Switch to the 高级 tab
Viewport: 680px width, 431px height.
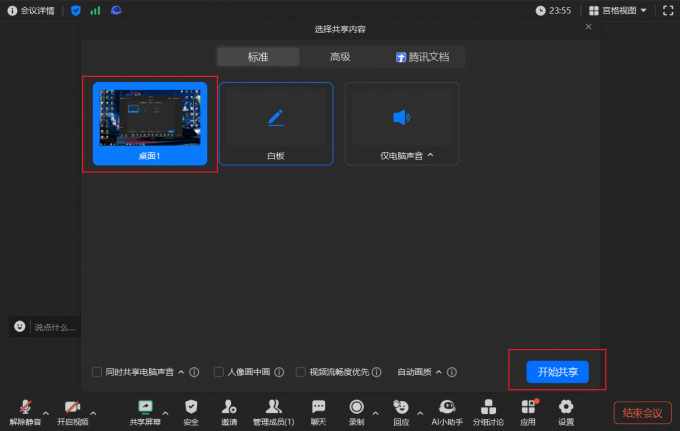(340, 57)
